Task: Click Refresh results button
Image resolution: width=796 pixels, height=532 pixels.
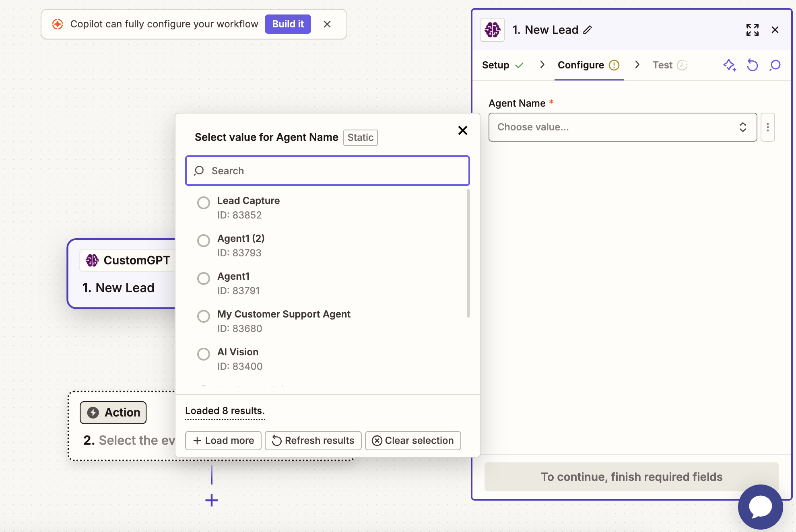Action: (313, 441)
